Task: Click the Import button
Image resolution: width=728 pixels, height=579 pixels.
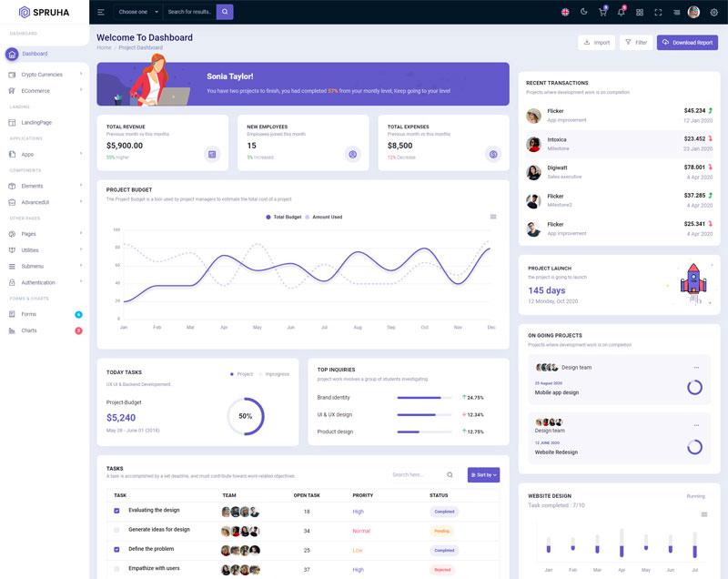Action: [596, 43]
